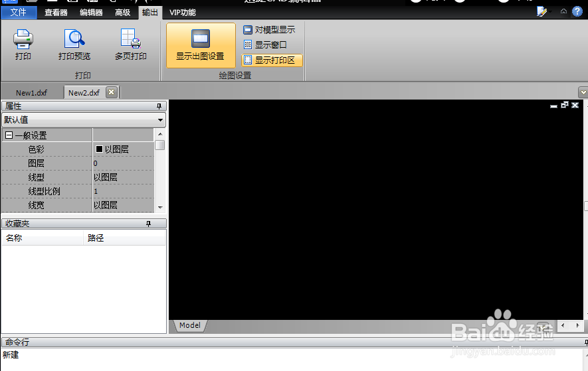Open the File (文件) menu

[x=19, y=13]
